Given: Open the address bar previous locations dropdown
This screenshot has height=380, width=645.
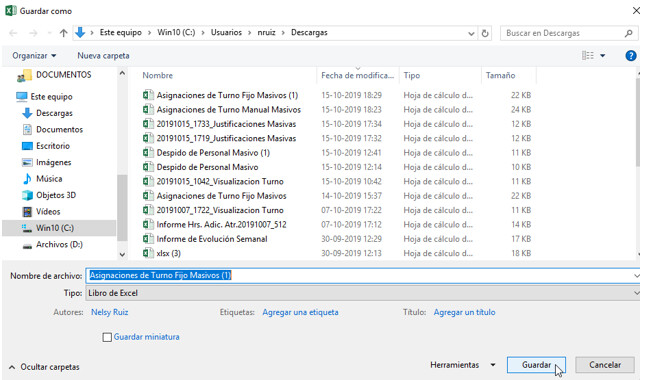Looking at the screenshot, I should [x=471, y=33].
